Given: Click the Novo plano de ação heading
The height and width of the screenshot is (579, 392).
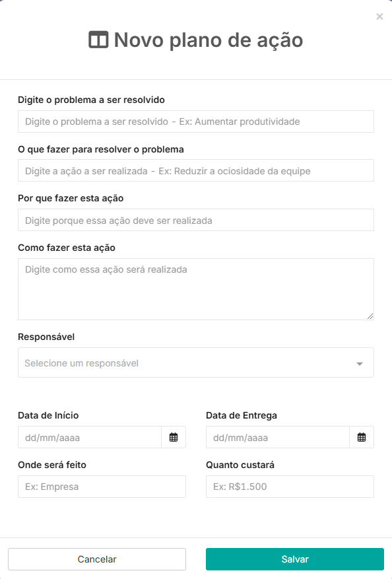Looking at the screenshot, I should click(x=208, y=40).
